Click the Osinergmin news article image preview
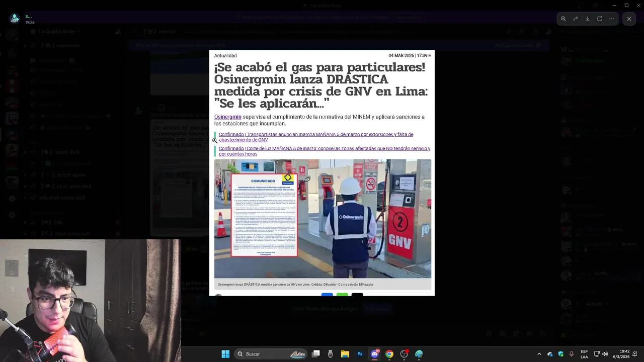 322,173
